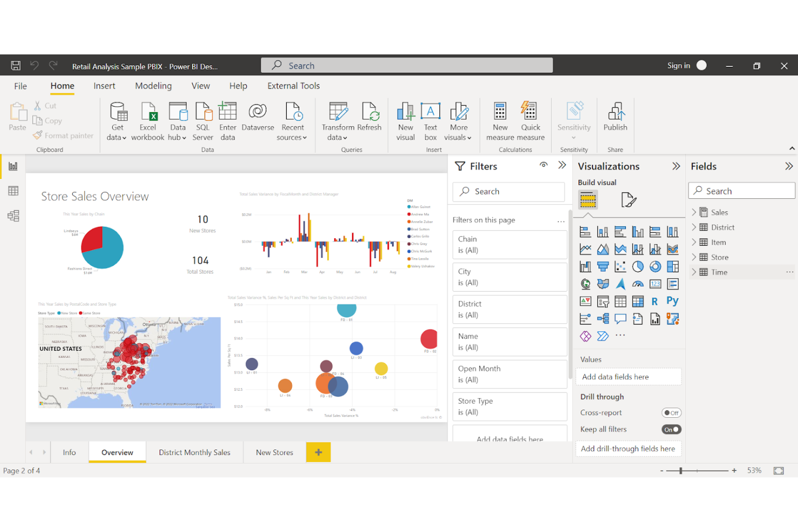Screen dimensions: 798x532
Task: Select the Treemap visual
Action: (x=672, y=267)
